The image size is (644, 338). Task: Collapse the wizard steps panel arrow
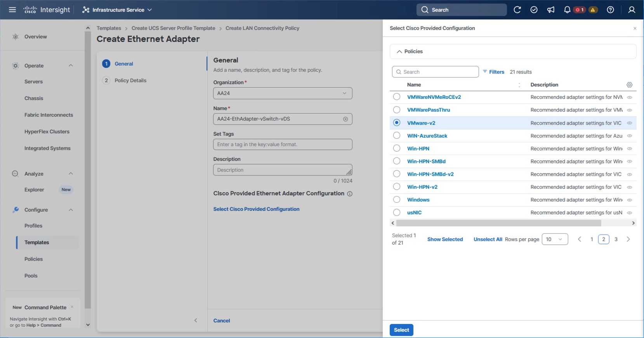(x=196, y=320)
